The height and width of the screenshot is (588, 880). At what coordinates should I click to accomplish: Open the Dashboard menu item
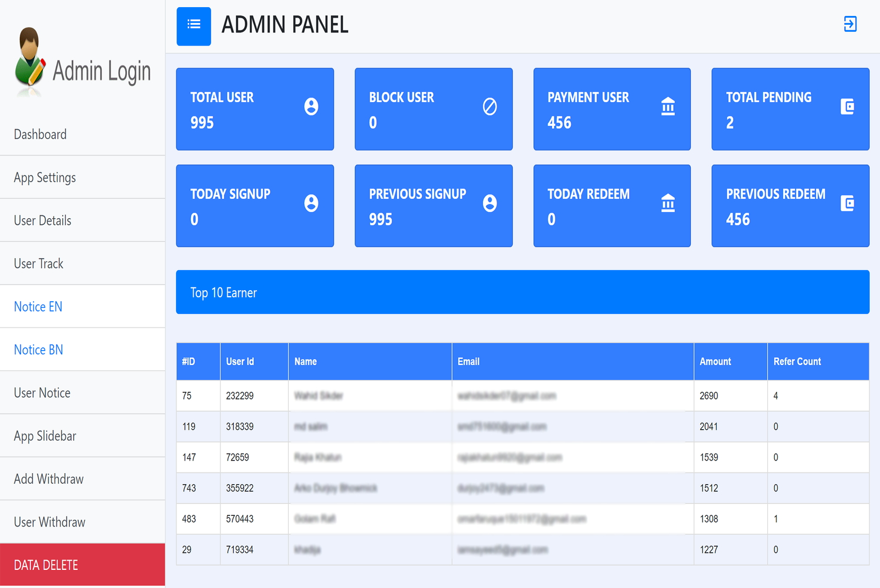pyautogui.click(x=40, y=135)
